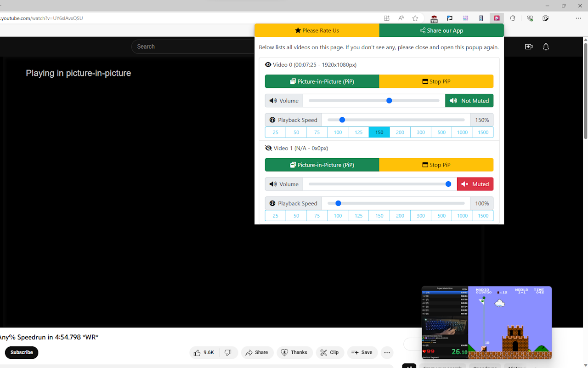Click the Video 0 volume slider handle
This screenshot has height=368, width=588.
click(389, 101)
